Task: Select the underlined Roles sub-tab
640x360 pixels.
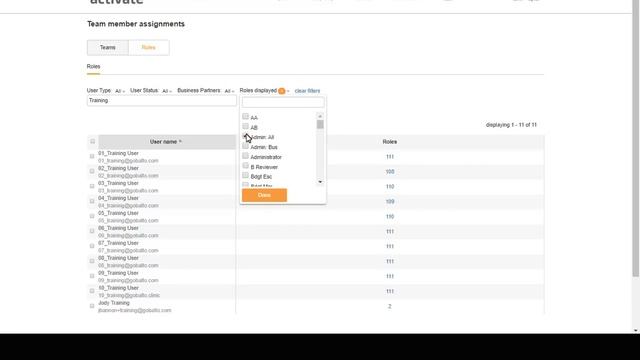Action: pos(93,67)
